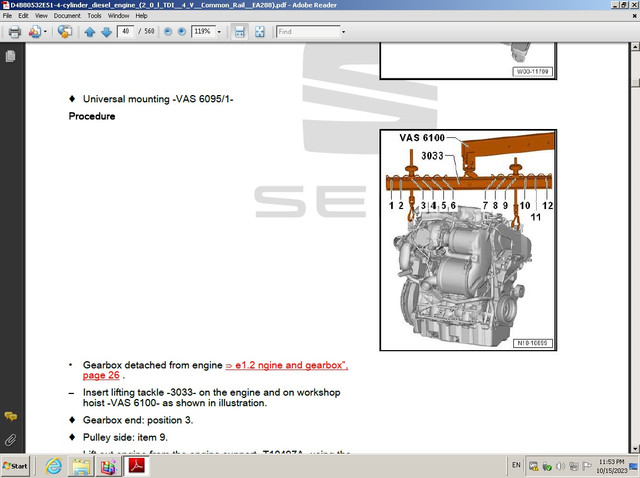Open Windows Explorer folder in taskbar
Image resolution: width=640 pixels, height=478 pixels.
[81, 466]
